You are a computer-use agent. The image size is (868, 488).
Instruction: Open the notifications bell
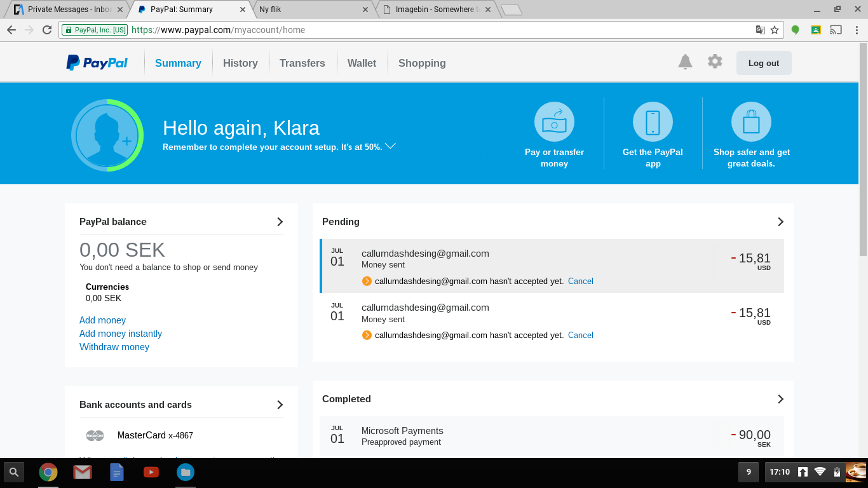685,62
